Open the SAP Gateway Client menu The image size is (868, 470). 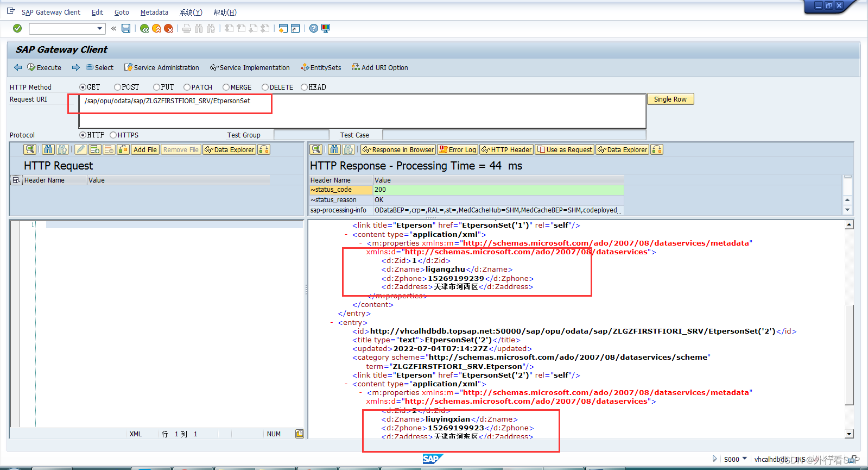click(x=51, y=12)
